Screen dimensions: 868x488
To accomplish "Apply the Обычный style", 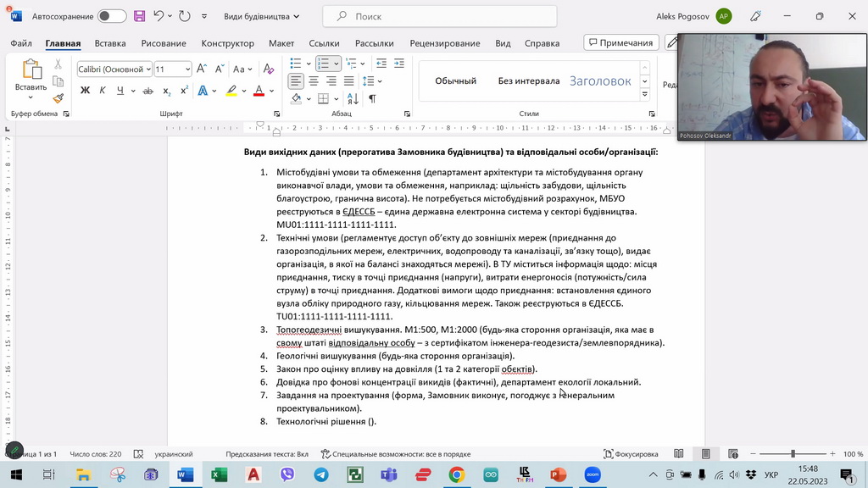I will (455, 80).
